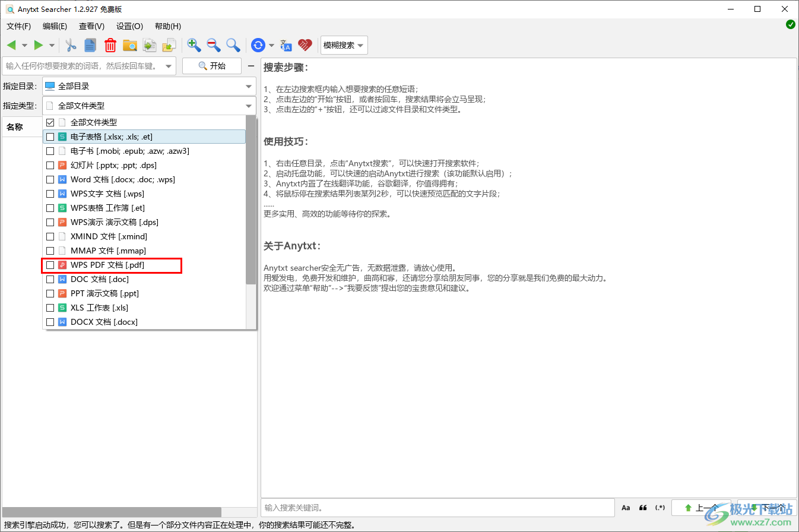
Task: Click the results list horizontal scrollbar
Action: [112, 512]
